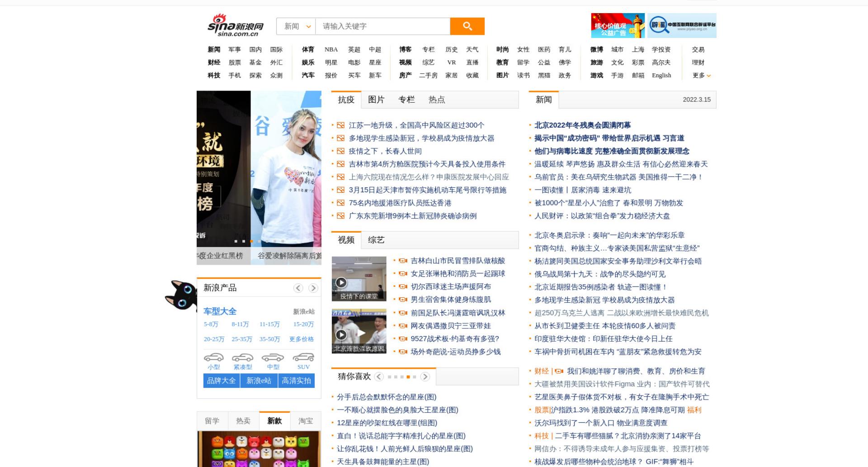Open 谷爱凌 slideshow image
Viewport: 868px width, 467px height.
click(286, 169)
